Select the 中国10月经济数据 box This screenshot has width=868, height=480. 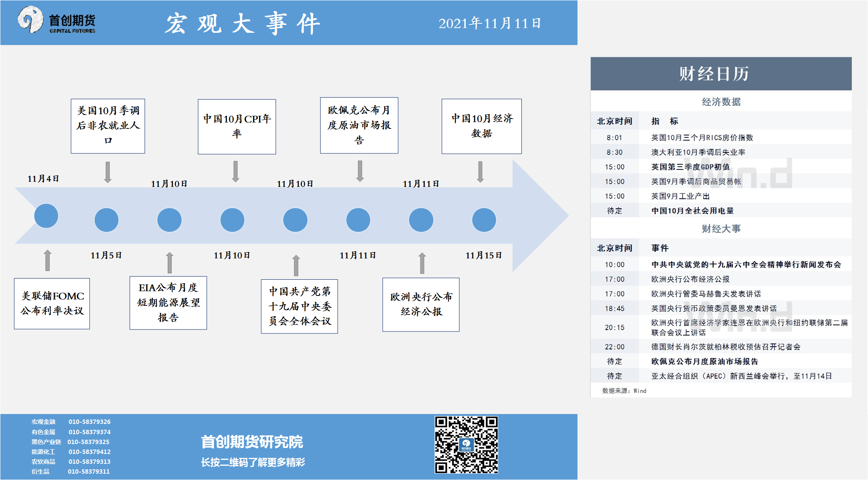pos(482,126)
